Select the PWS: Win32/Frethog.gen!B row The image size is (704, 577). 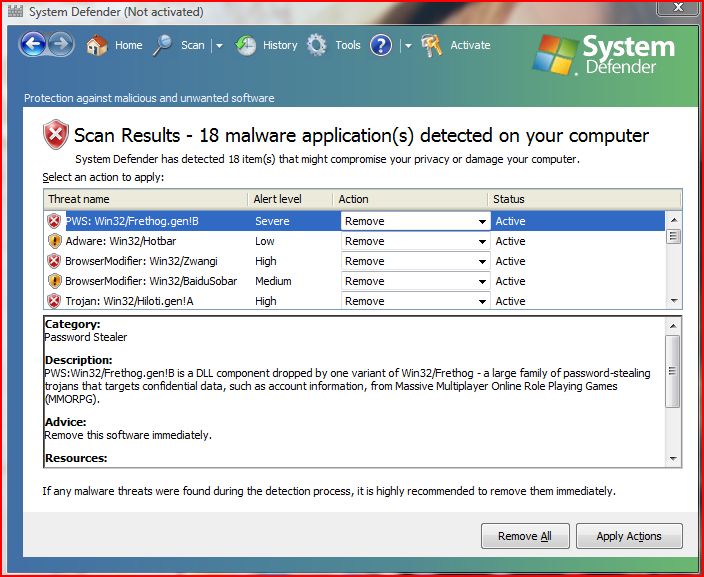355,221
